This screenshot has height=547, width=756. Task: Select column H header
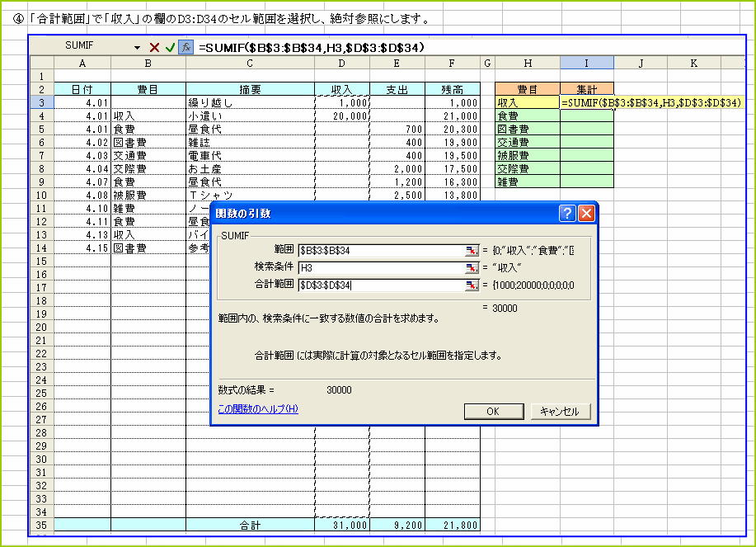pos(528,64)
